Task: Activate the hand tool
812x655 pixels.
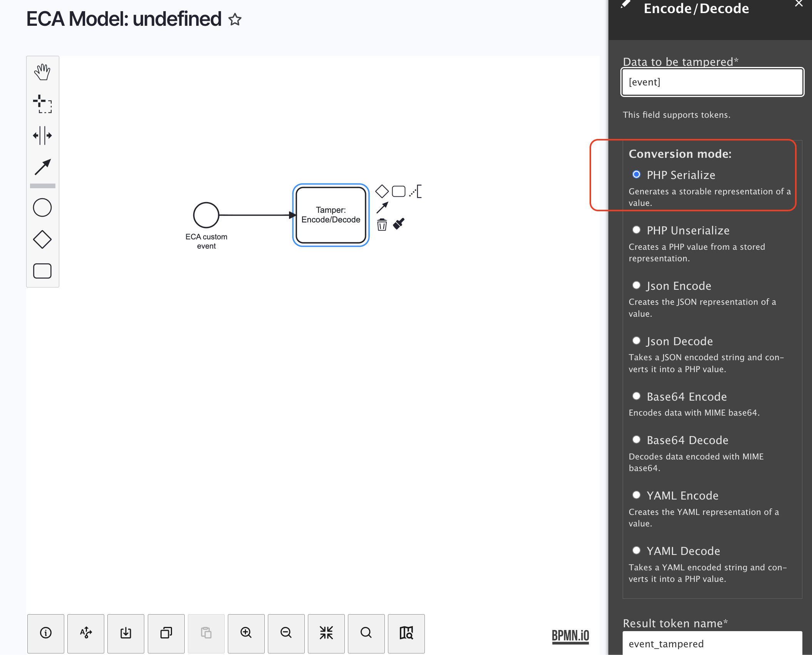Action: click(x=42, y=72)
